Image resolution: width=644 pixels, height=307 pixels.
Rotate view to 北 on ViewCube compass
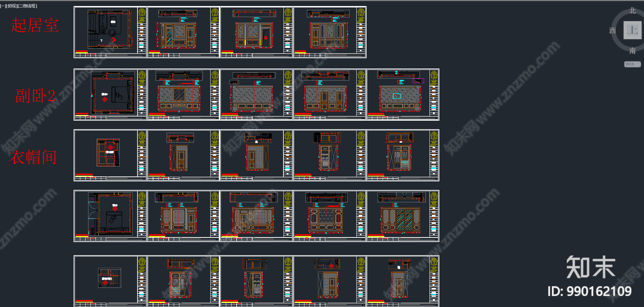coord(632,10)
